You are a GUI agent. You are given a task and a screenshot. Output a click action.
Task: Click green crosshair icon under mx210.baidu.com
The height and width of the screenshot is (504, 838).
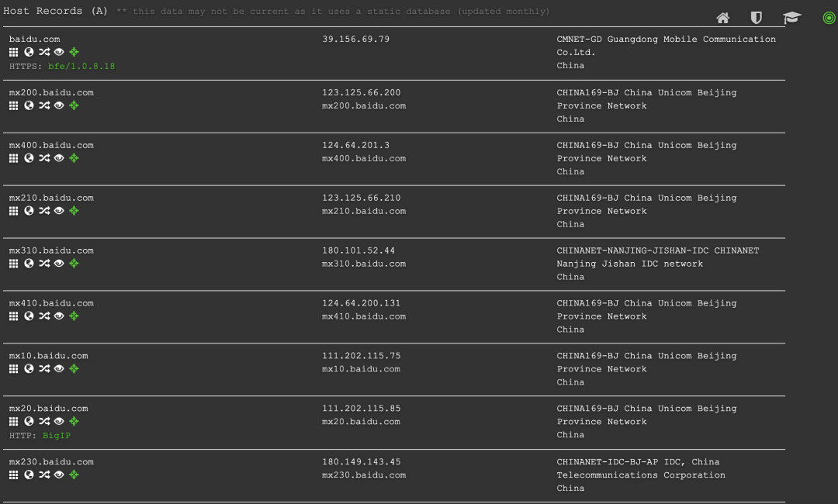tap(74, 210)
